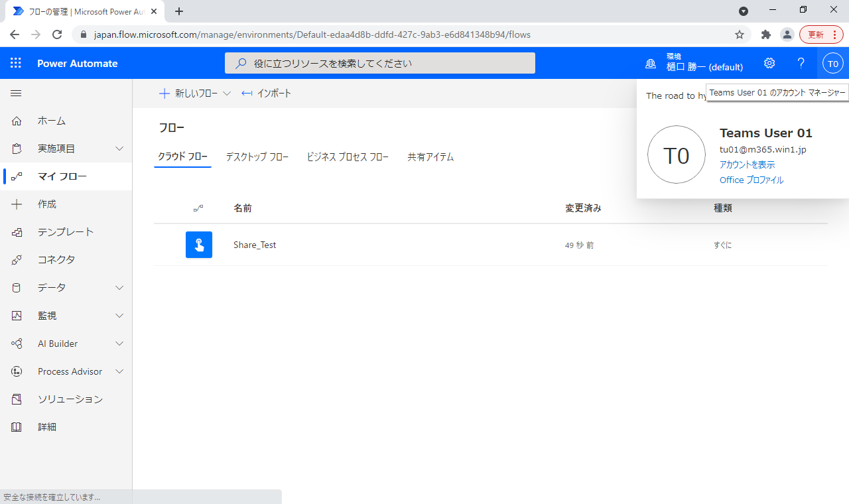The height and width of the screenshot is (504, 849).
Task: Click the コネクタ plug icon
Action: pos(17,260)
